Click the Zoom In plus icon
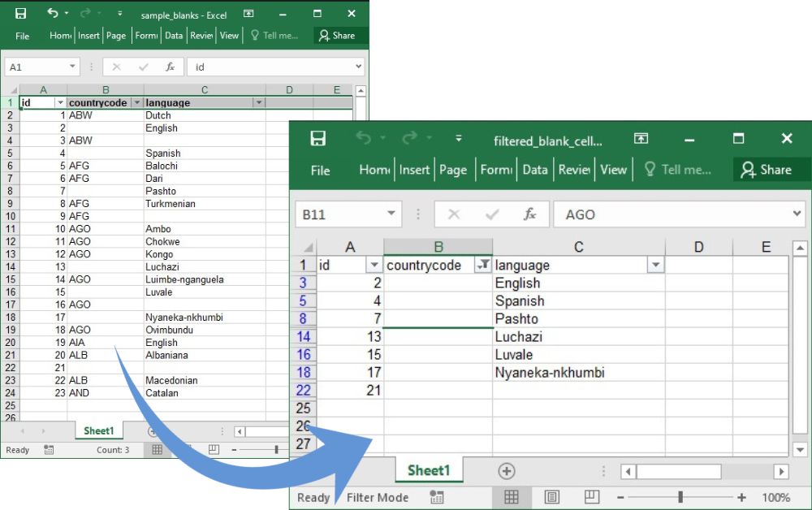The height and width of the screenshot is (510, 812). pos(741,496)
